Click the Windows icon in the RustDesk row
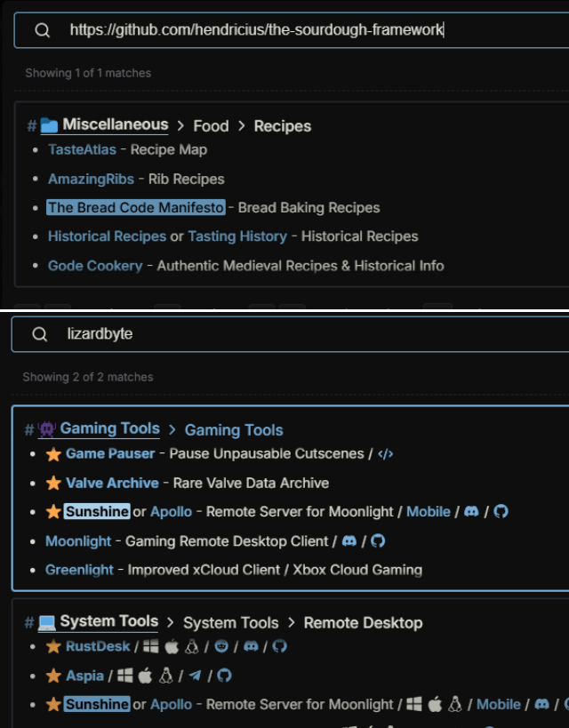This screenshot has width=569, height=728. tap(150, 646)
